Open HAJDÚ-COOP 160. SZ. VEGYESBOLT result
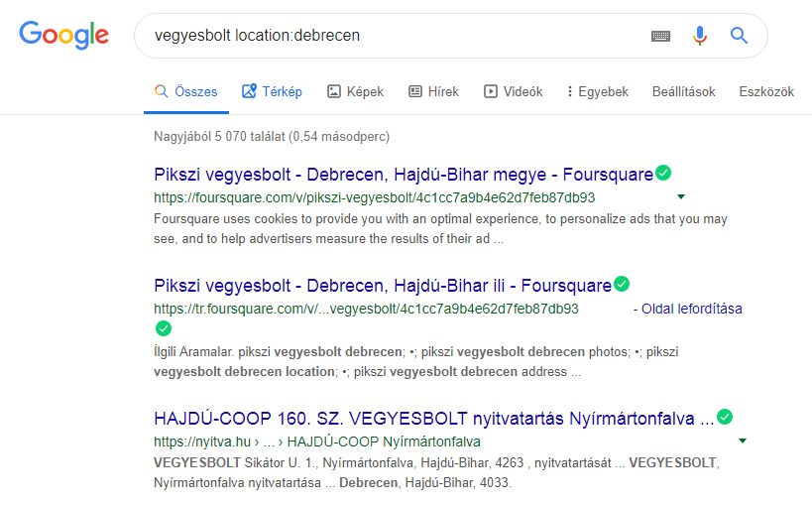Screen dimensions: 812x505 434,419
